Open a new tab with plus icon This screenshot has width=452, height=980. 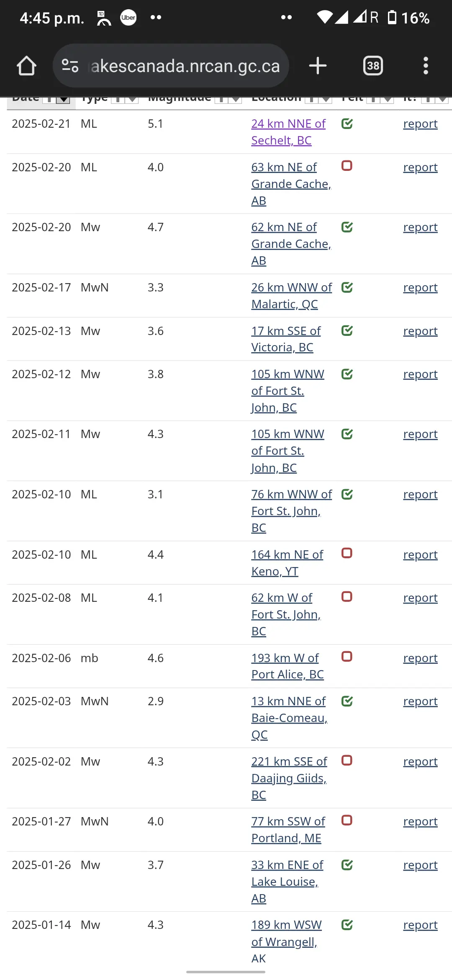point(318,66)
